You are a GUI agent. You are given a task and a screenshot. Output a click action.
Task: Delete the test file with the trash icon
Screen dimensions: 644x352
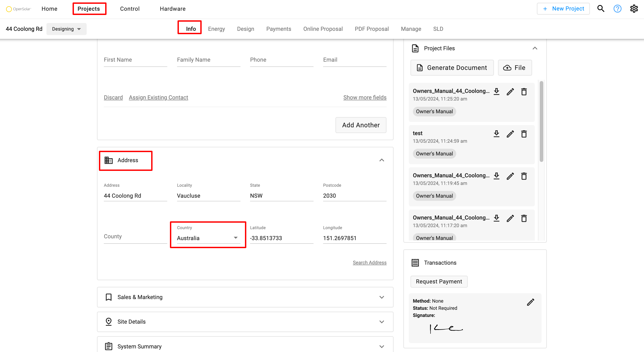tap(524, 134)
